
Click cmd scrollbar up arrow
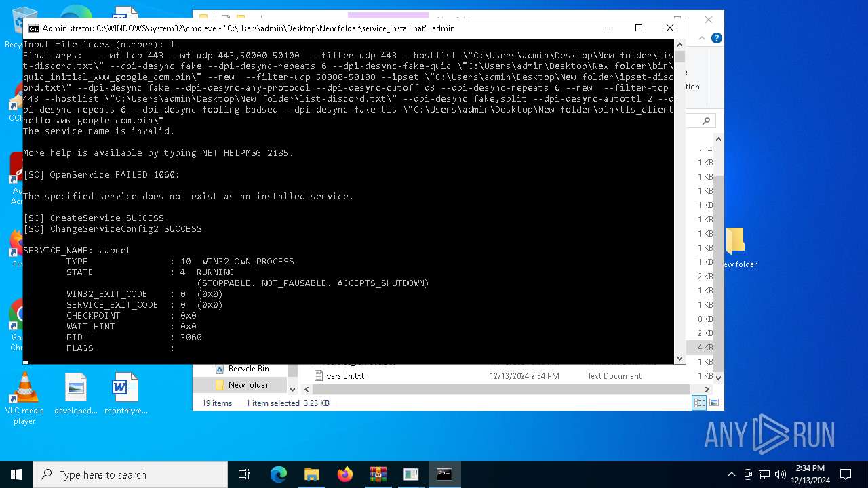tap(680, 44)
